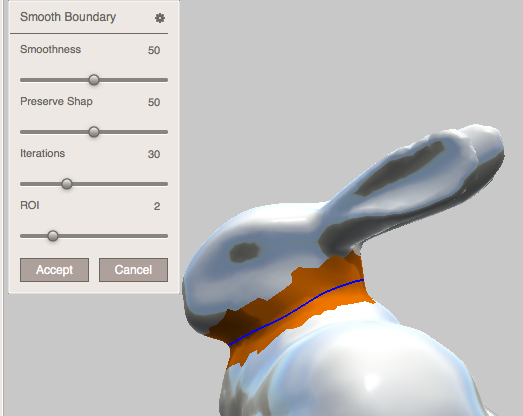Click the bunny model's eye
Image resolution: width=523 pixels, height=416 pixels.
(244, 252)
